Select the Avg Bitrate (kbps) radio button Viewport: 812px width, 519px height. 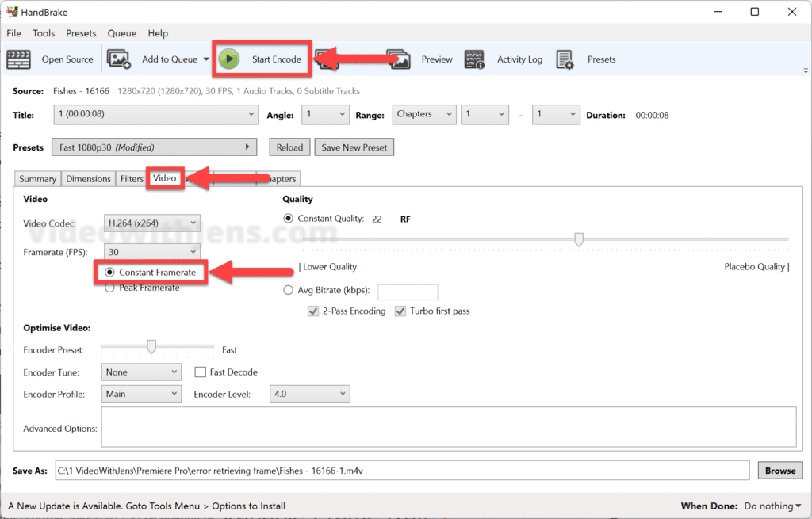[x=288, y=290]
